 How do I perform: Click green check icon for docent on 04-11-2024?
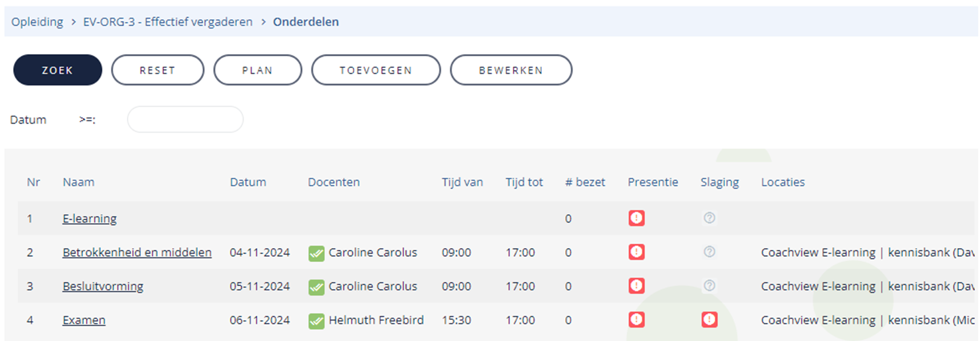316,253
